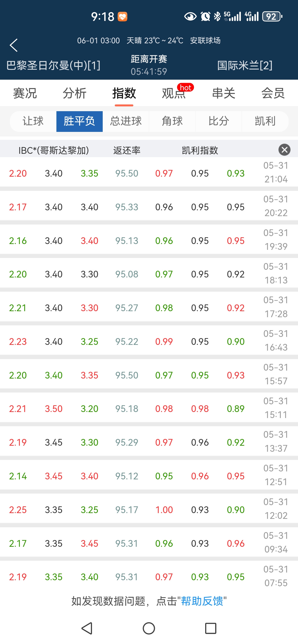
Task: Click the 帮助反馈 link
Action: (202, 601)
